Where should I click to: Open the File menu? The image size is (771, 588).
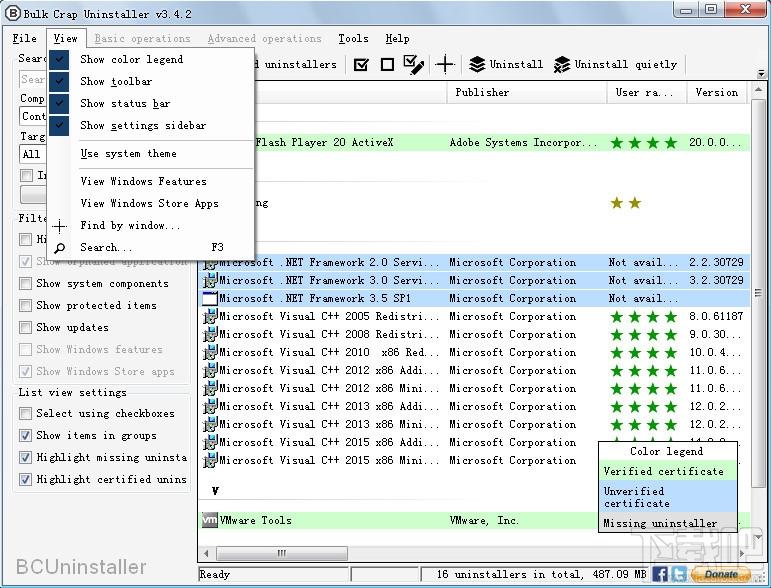click(x=25, y=38)
